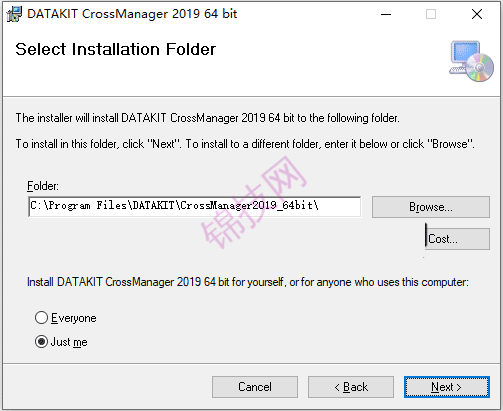Select the Everyone radio button
The height and width of the screenshot is (411, 503).
point(41,318)
